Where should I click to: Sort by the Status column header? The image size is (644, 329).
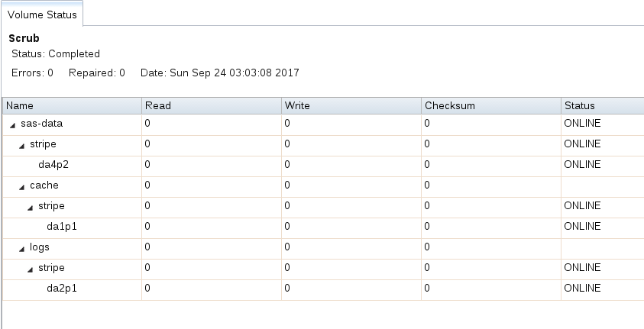click(x=603, y=106)
